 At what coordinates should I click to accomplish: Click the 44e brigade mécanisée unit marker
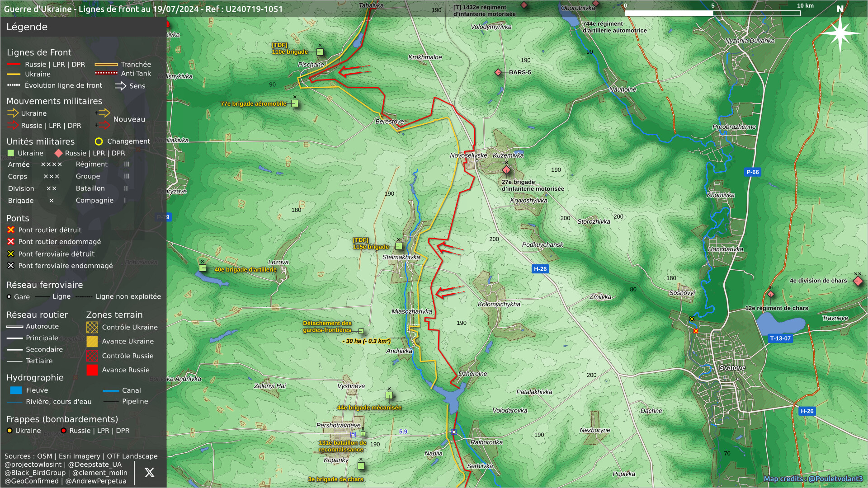click(x=389, y=396)
